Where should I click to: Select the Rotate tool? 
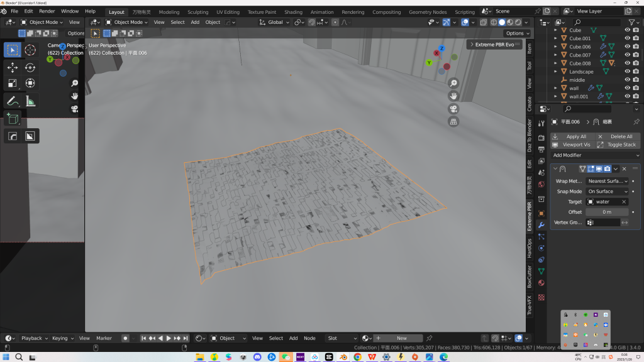30,67
